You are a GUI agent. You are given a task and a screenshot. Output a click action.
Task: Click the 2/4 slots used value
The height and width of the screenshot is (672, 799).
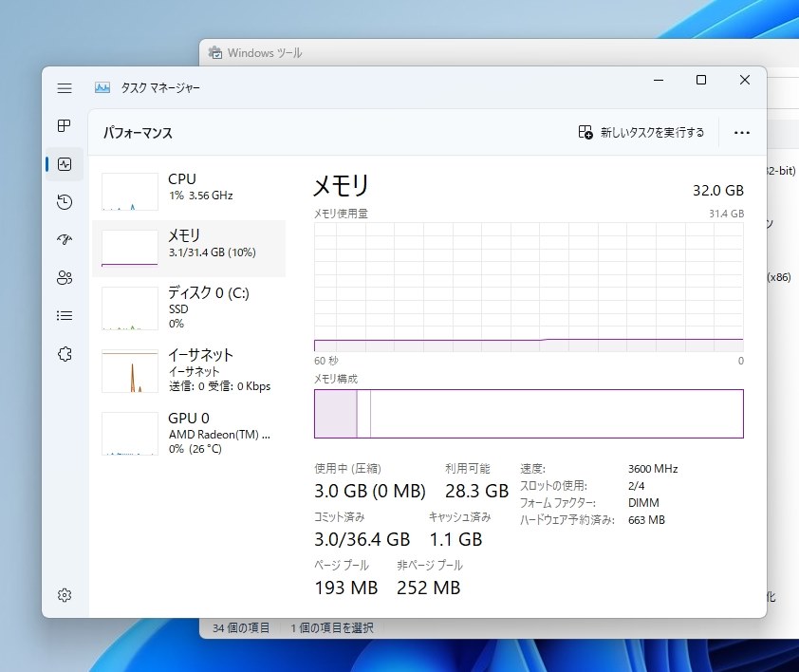(637, 486)
